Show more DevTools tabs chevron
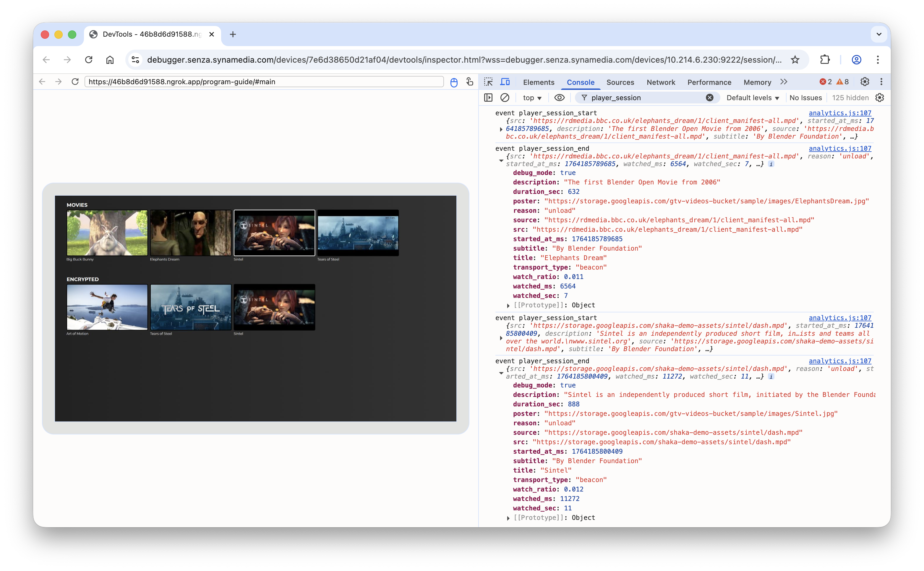The image size is (924, 571). (784, 82)
